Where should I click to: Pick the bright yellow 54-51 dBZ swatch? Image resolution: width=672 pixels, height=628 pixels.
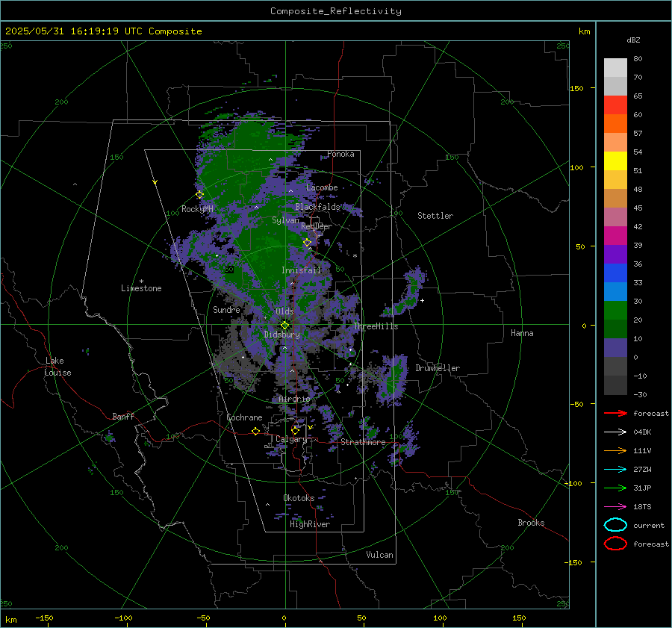[x=615, y=161]
